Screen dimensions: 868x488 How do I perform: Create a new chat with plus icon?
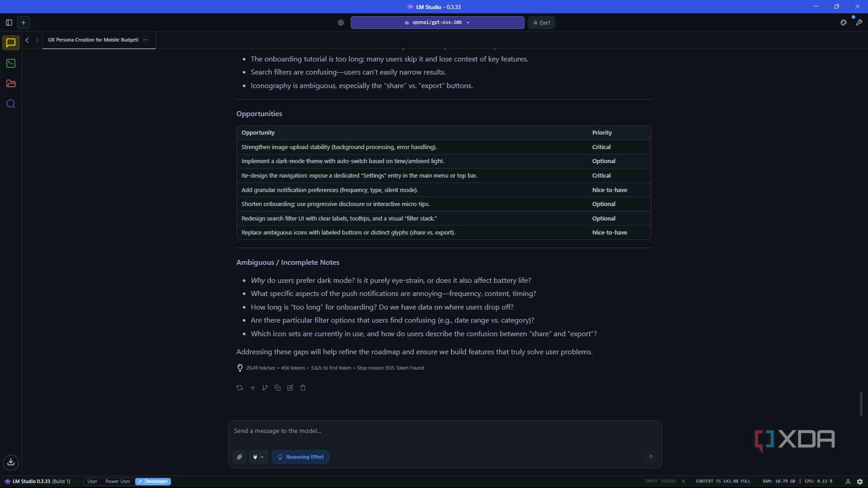pos(24,23)
